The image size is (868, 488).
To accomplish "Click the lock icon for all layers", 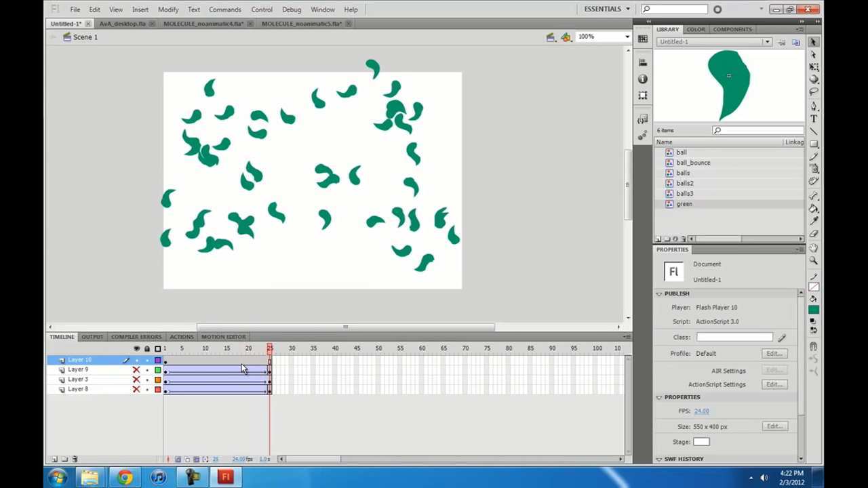I will (147, 348).
